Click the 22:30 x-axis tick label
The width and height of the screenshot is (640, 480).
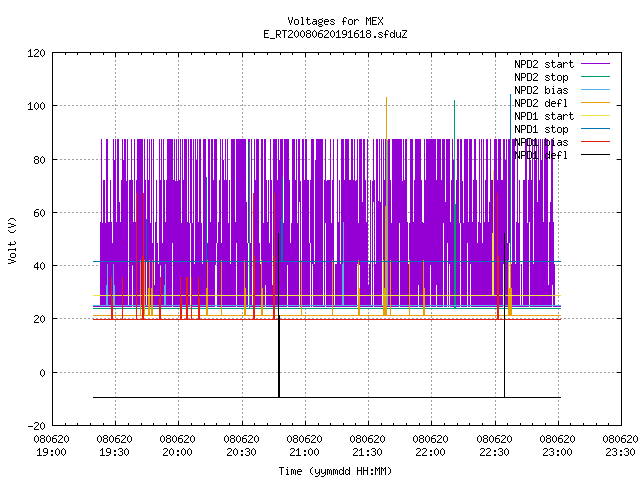(494, 452)
